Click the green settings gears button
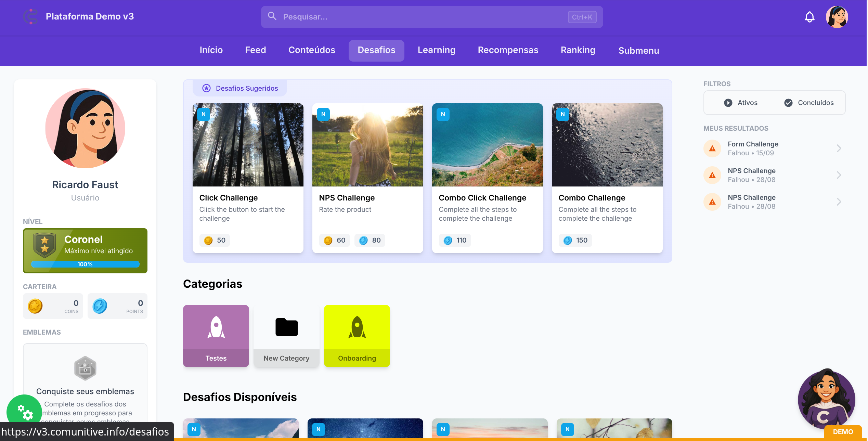Image resolution: width=868 pixels, height=441 pixels. tap(24, 412)
